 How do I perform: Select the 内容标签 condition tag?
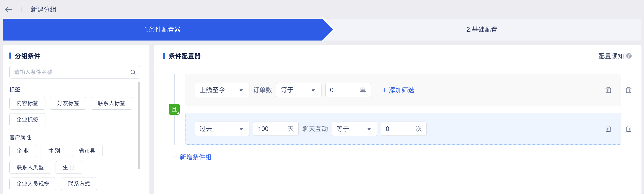(x=27, y=103)
